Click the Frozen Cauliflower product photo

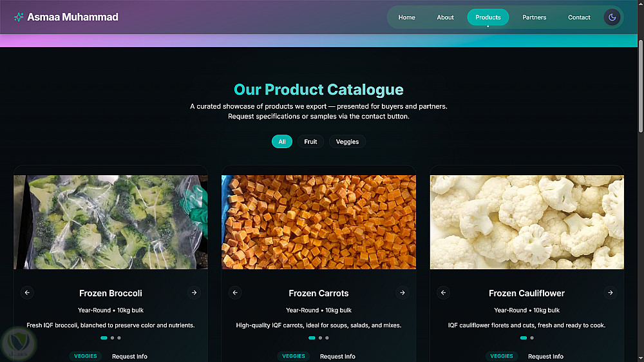click(x=527, y=222)
